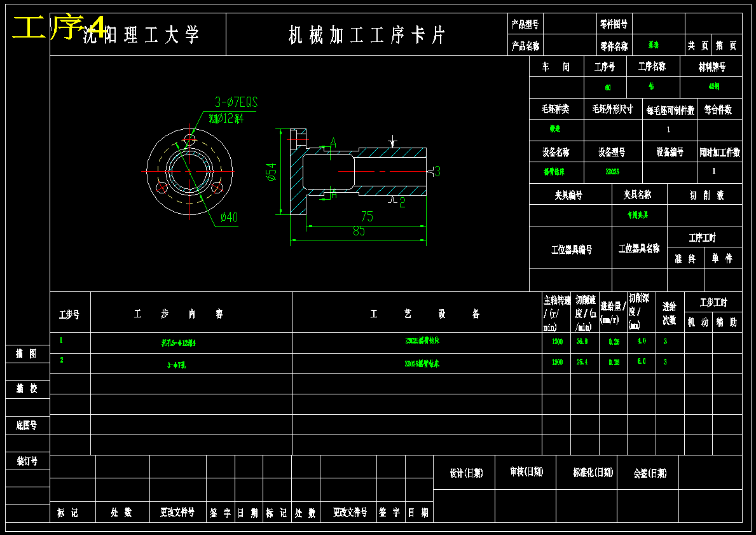The image size is (756, 535).
Task: Select step 2 content 3-Φ7孔
Action: pos(177,365)
